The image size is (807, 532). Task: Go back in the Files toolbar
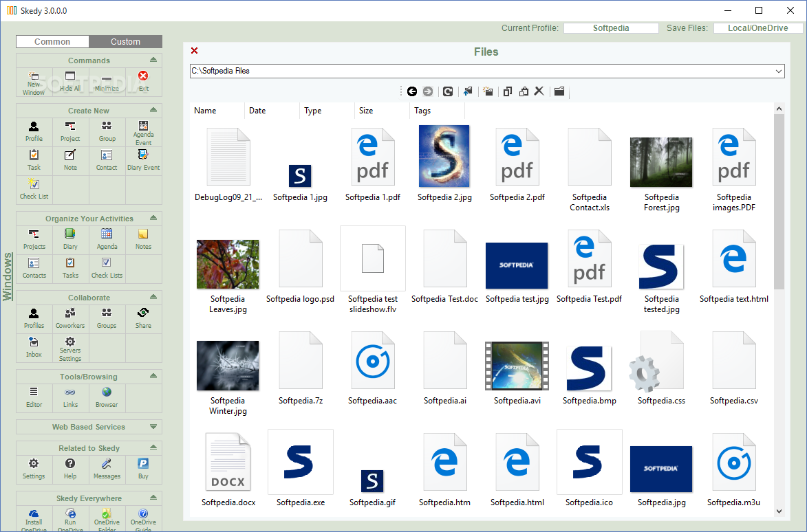(411, 91)
